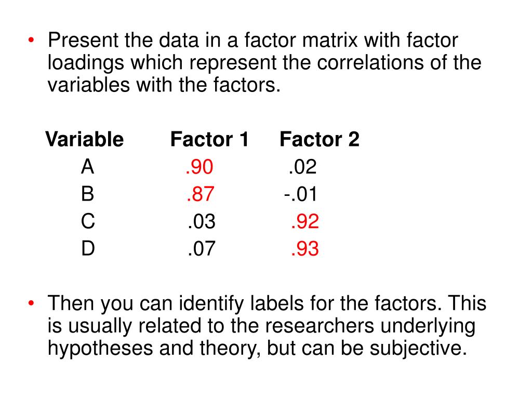Click the .03 loading under Factor 1
The height and width of the screenshot is (399, 532).
[x=202, y=221]
